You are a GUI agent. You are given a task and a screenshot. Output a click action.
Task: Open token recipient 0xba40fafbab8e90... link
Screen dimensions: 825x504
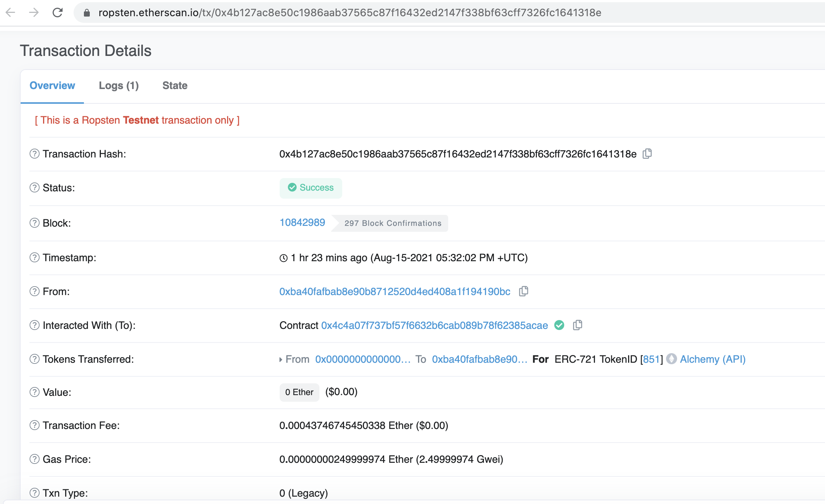tap(479, 359)
